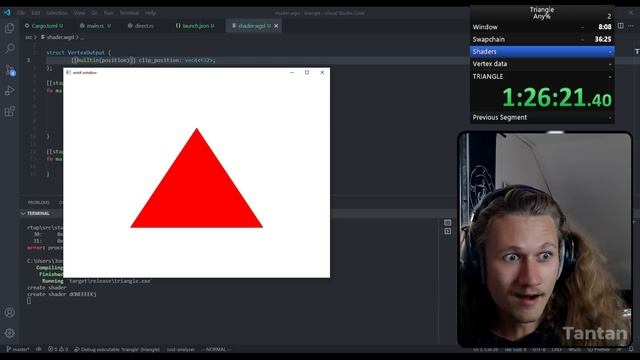
Task: Open the editor more actions ellipsis
Action: [631, 26]
